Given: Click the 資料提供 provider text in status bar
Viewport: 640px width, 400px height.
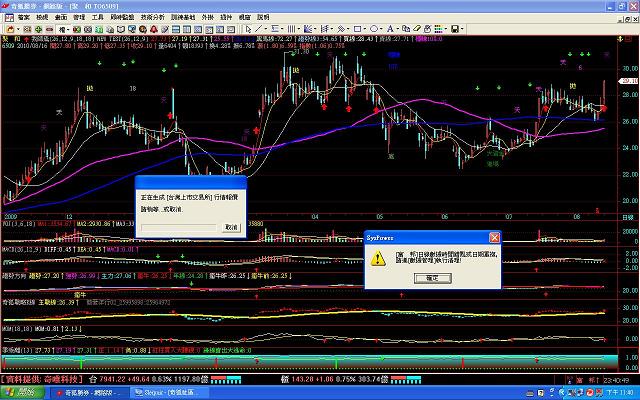Looking at the screenshot, I should coord(42,379).
